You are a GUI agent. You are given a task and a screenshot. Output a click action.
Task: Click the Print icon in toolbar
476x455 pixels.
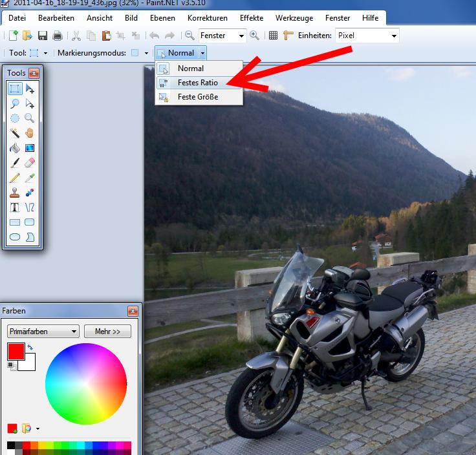(x=57, y=36)
